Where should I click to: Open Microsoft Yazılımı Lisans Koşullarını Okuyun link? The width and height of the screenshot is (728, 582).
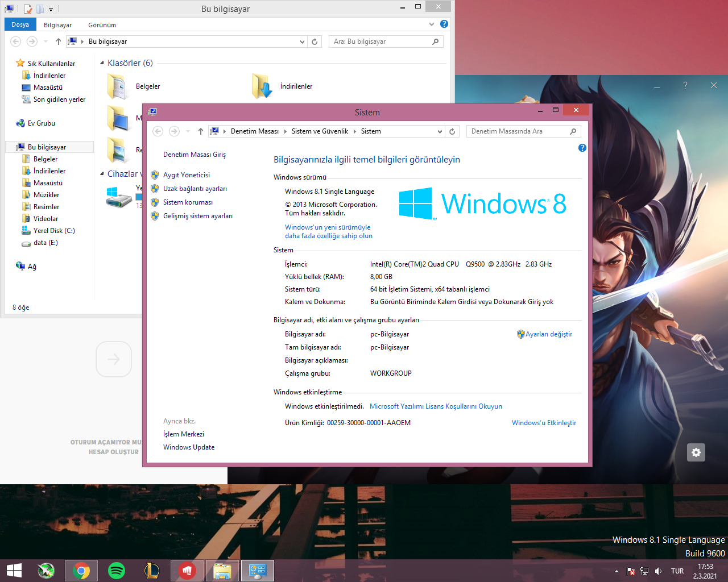pyautogui.click(x=436, y=406)
